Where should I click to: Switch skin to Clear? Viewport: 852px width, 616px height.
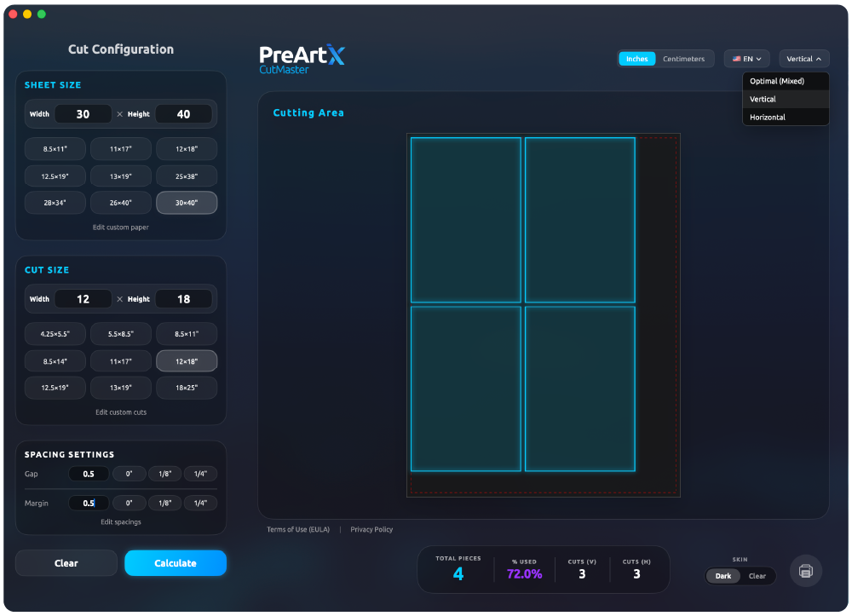(756, 576)
